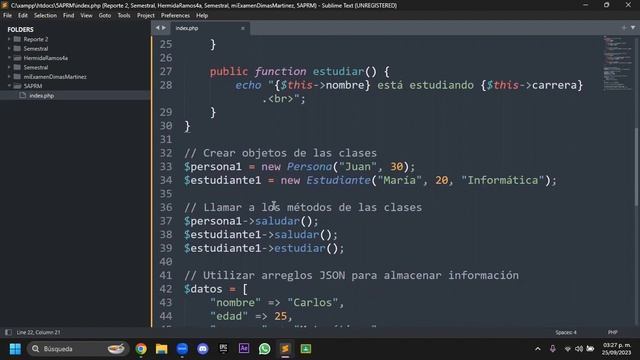Select the SAPRM folder
The height and width of the screenshot is (360, 640).
click(x=33, y=86)
